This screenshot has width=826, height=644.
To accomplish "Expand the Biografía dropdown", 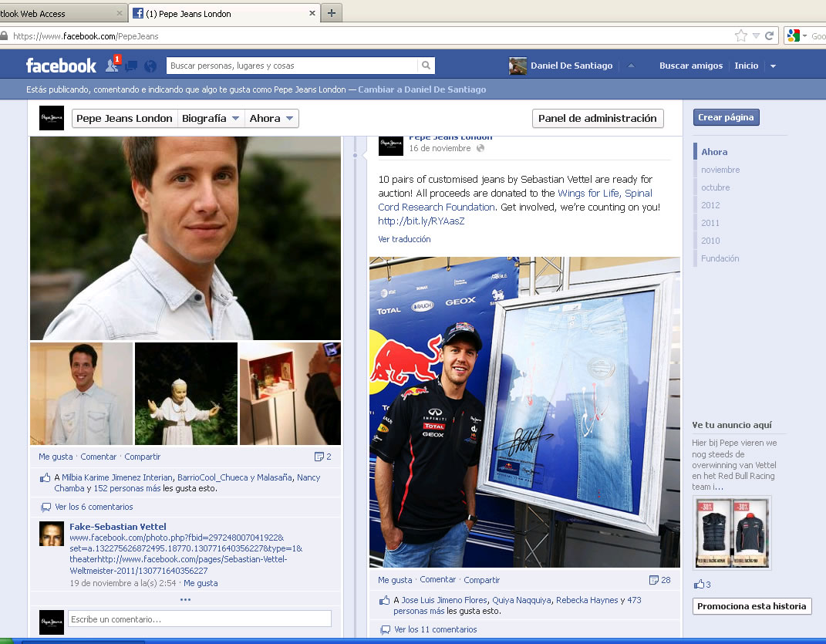I will click(210, 118).
